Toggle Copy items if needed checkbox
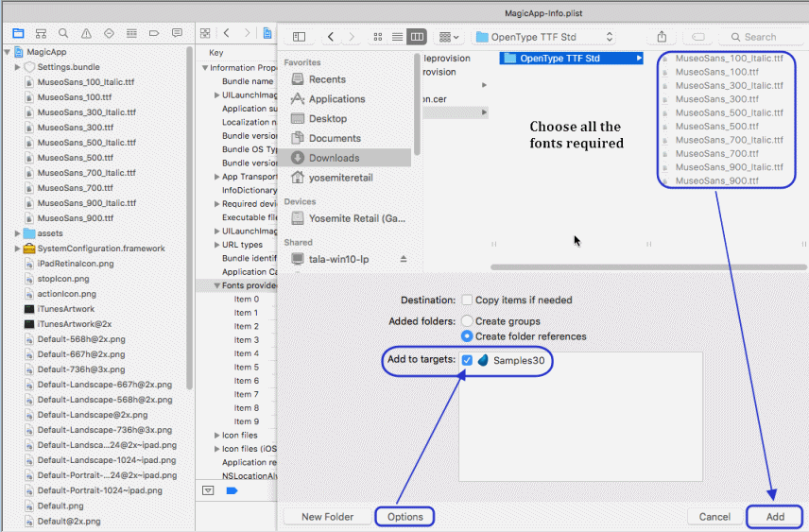 tap(467, 300)
